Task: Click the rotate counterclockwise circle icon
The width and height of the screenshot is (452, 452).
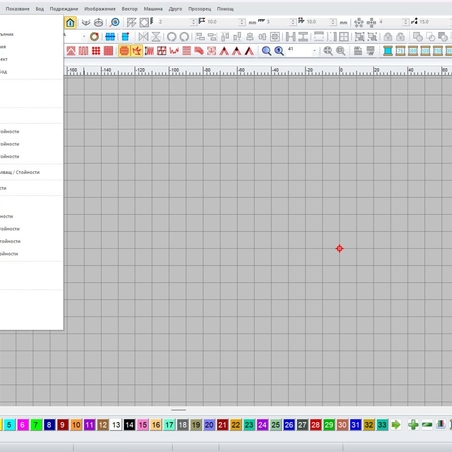Action: click(171, 36)
